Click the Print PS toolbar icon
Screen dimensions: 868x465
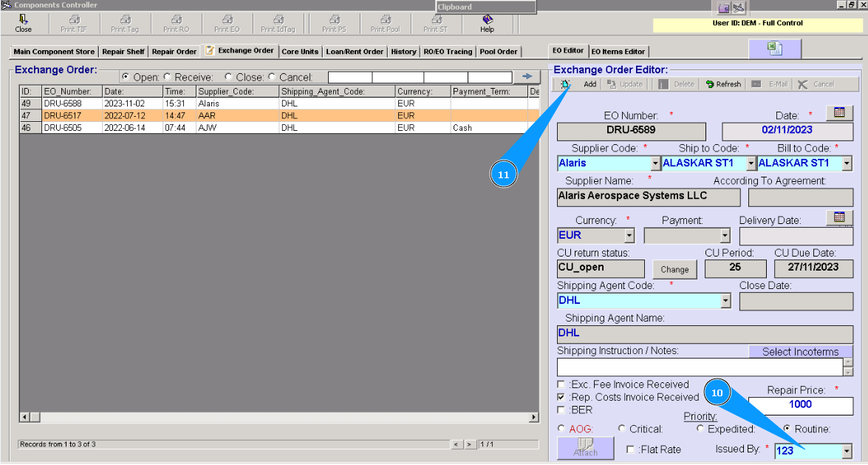334,24
